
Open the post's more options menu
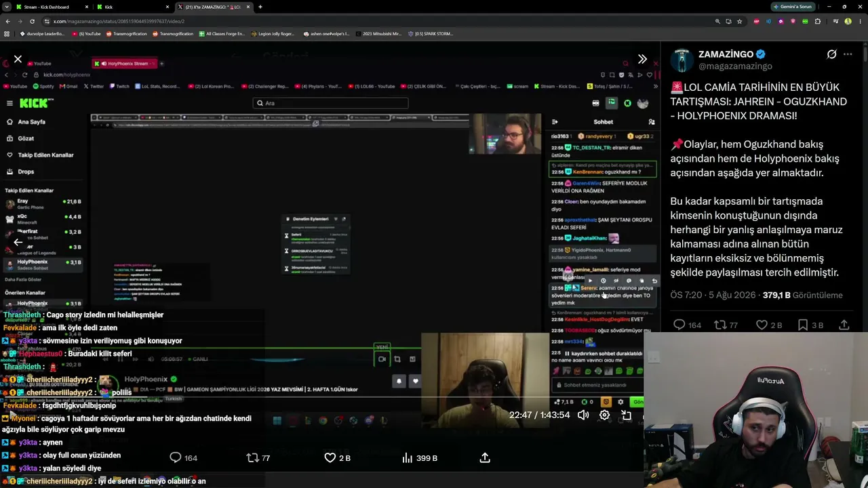click(848, 54)
